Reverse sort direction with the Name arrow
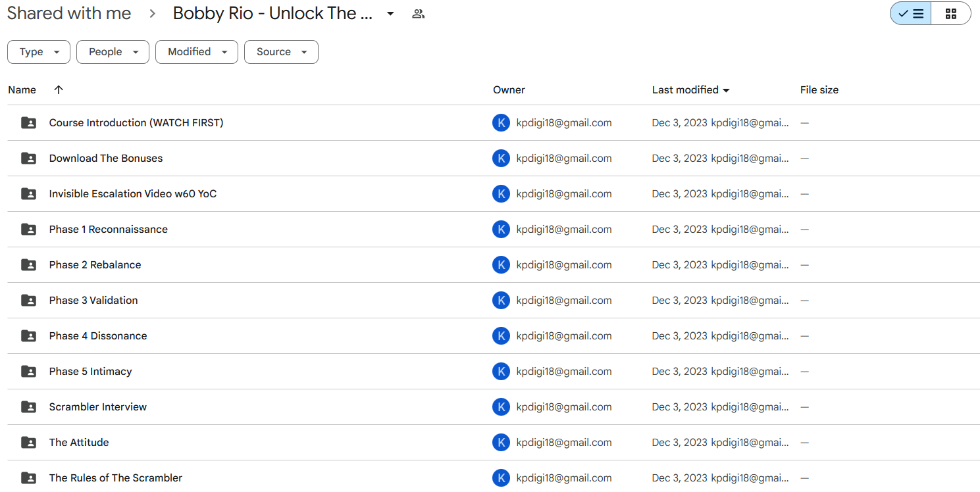 pos(59,90)
